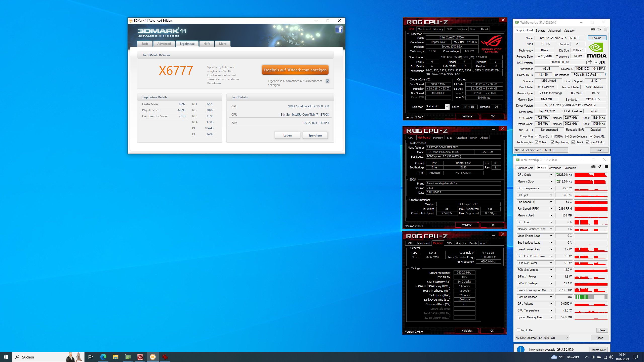Toggle the Vulkan checkbox

537,142
